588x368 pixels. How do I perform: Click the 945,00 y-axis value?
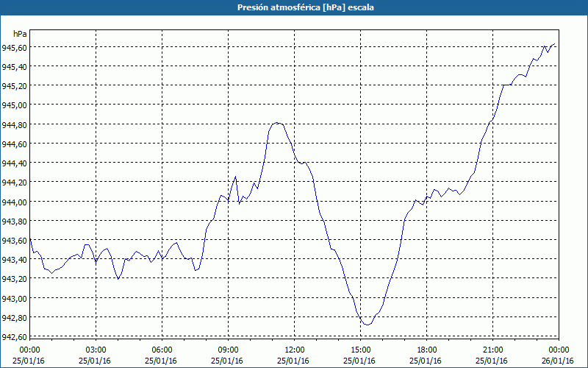(14, 105)
